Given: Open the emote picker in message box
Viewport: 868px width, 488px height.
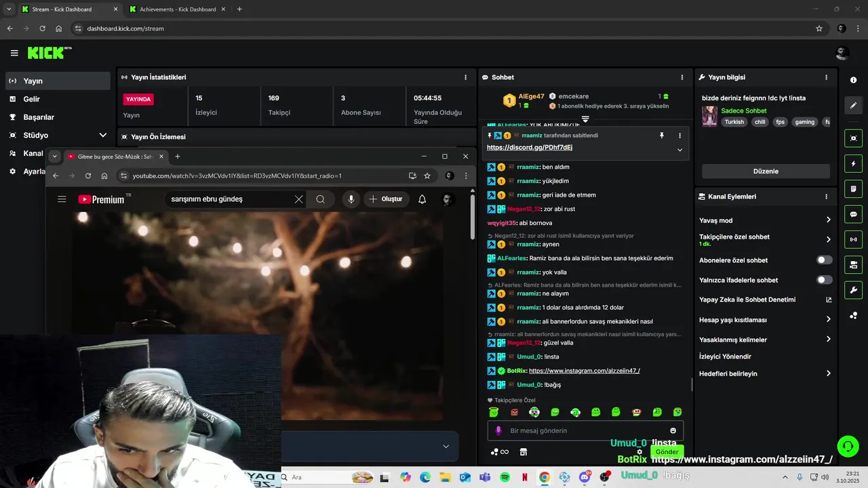Looking at the screenshot, I should click(x=673, y=430).
